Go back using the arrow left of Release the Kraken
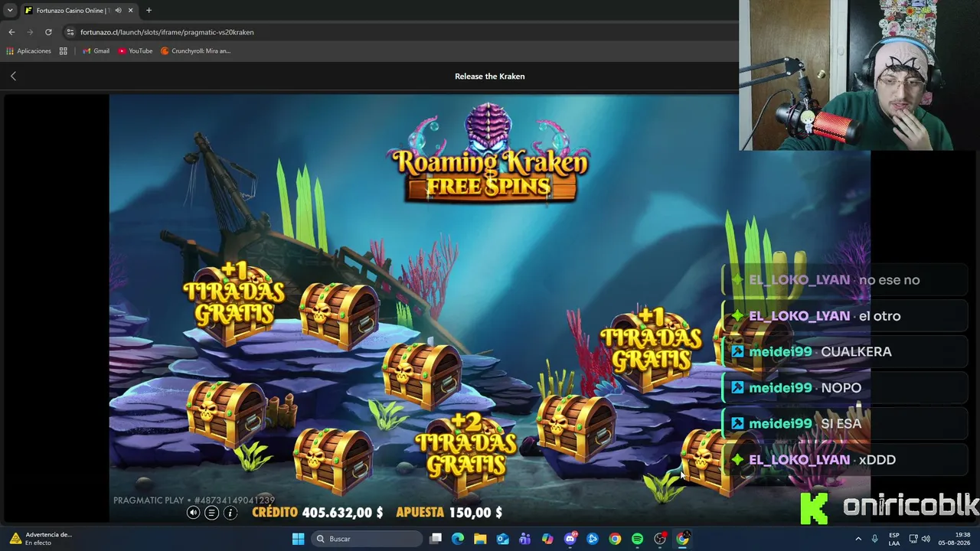 tap(13, 76)
